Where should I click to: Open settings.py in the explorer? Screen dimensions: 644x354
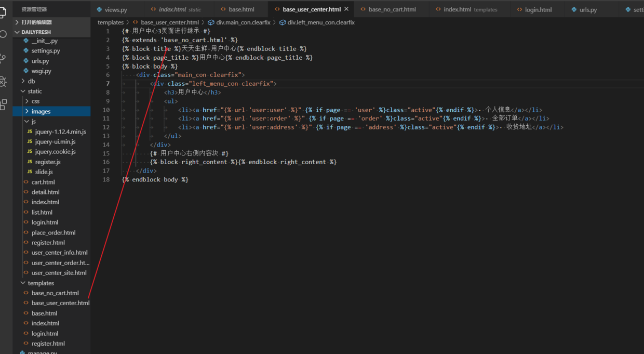[x=46, y=51]
